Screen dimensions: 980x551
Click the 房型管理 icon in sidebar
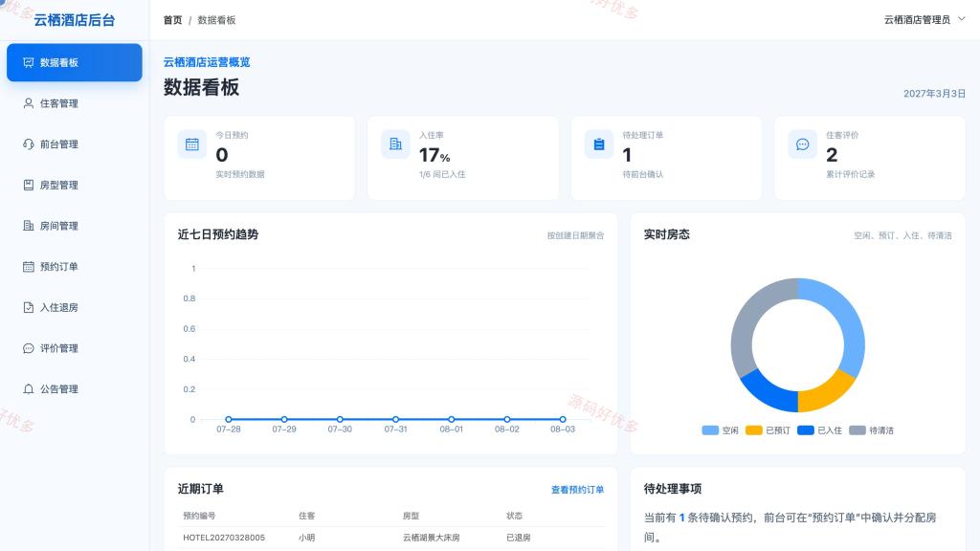pyautogui.click(x=28, y=185)
